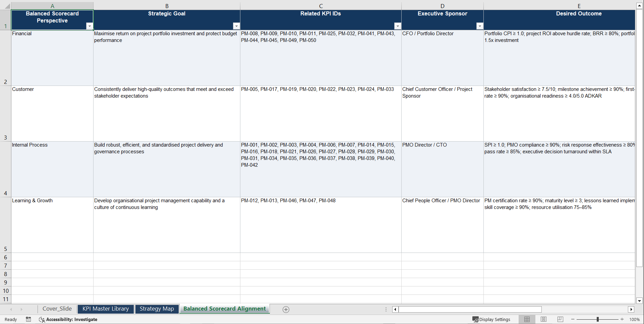
Task: Open zoom dialog via 100% label
Action: (x=635, y=319)
